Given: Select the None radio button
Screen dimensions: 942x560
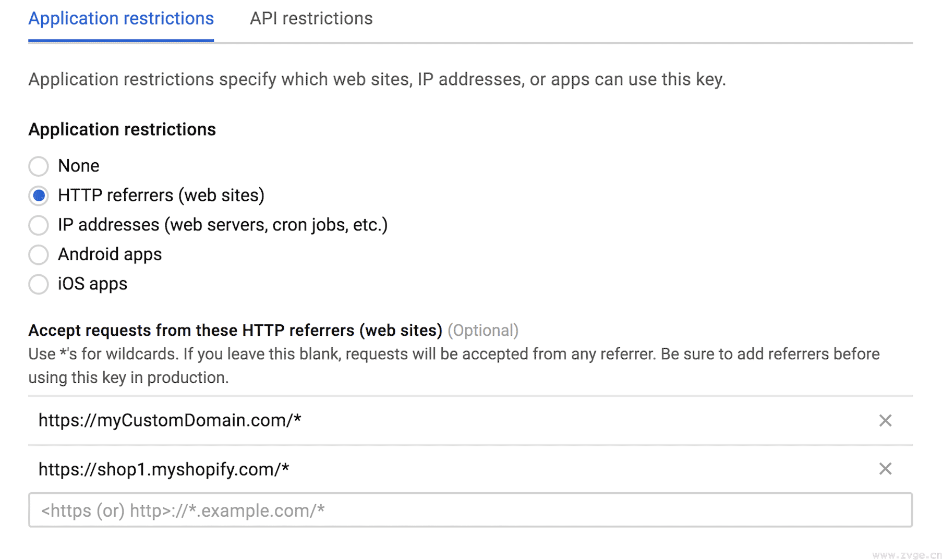Looking at the screenshot, I should click(x=39, y=166).
